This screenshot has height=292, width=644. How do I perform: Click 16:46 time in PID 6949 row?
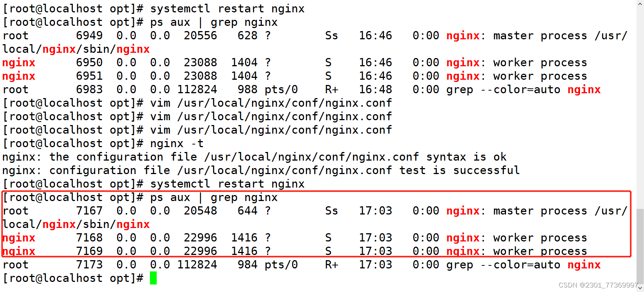(x=375, y=36)
